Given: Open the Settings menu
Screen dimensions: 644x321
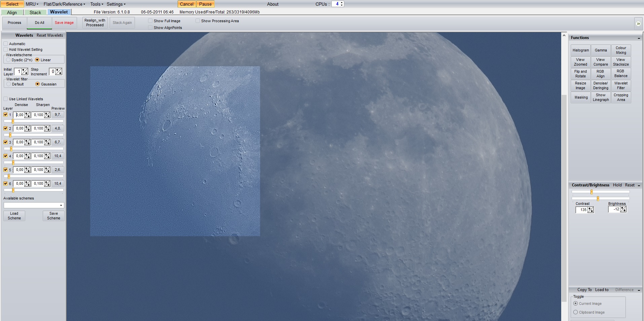Looking at the screenshot, I should pos(116,4).
